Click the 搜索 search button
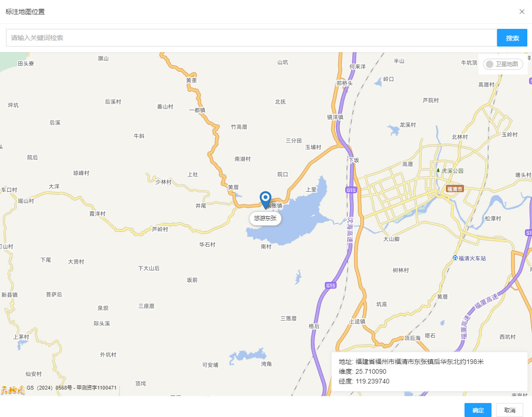 [x=512, y=38]
